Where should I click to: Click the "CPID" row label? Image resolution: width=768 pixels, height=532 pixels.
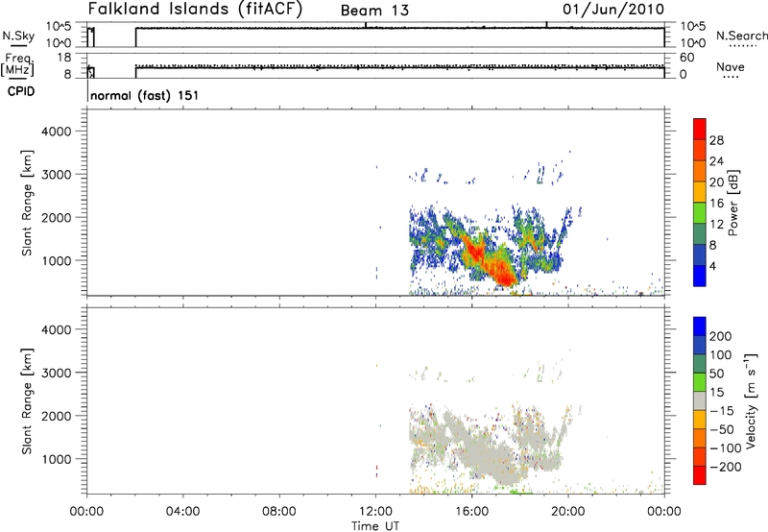click(x=21, y=91)
